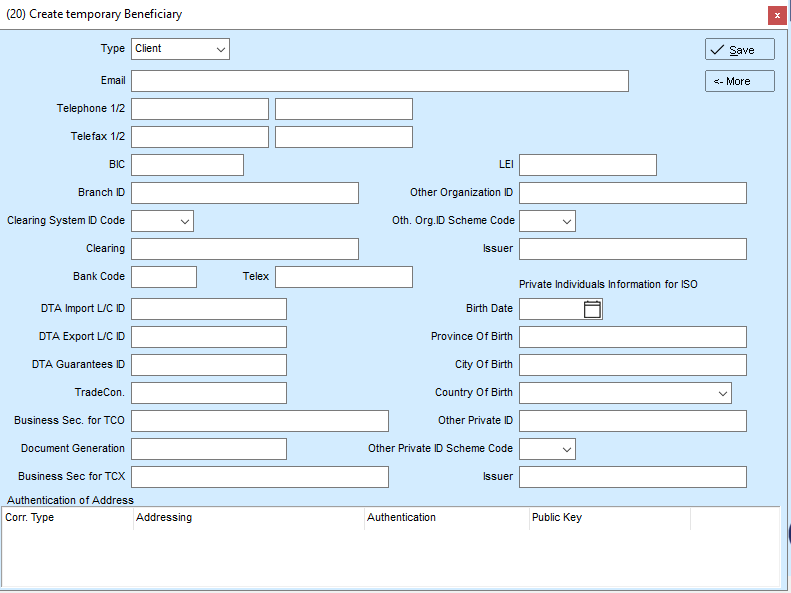Click the TradeCon. input field
The image size is (791, 593).
click(x=209, y=393)
